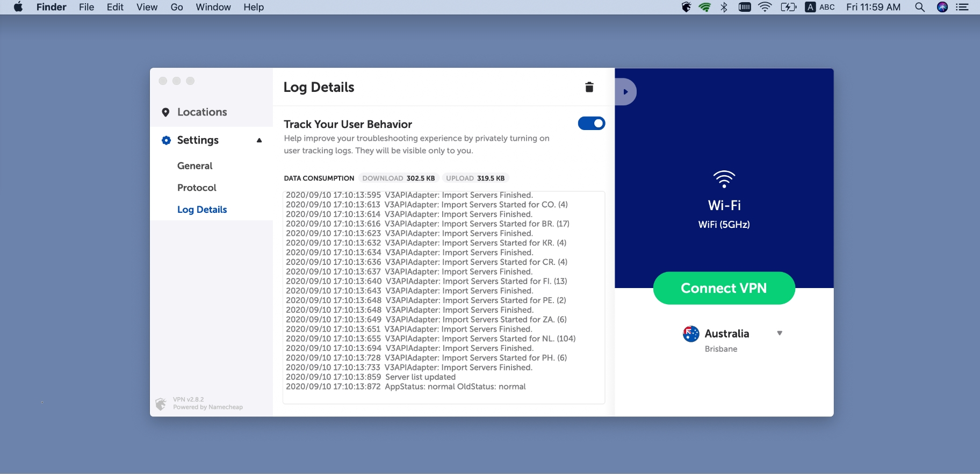The height and width of the screenshot is (474, 980).
Task: Open the Edit menu
Action: 115,7
